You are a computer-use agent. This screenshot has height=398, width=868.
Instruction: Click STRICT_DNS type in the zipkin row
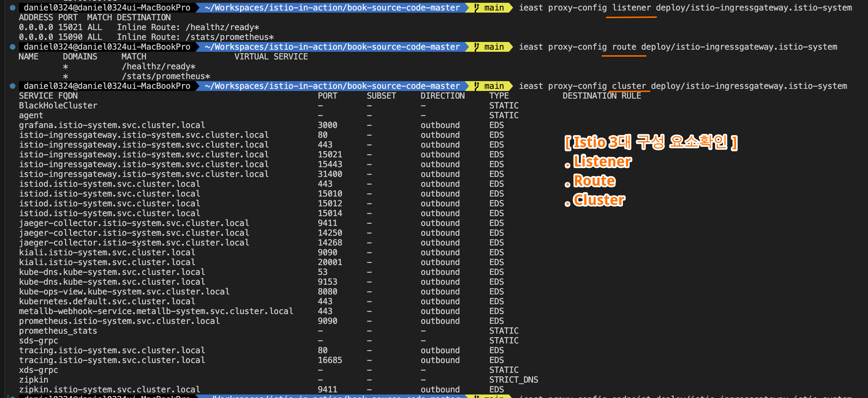[x=513, y=380]
